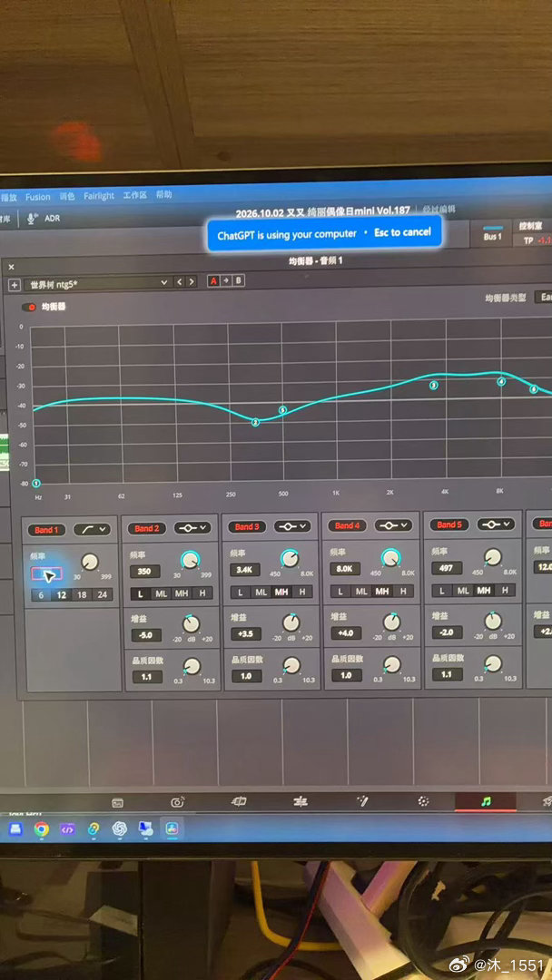The height and width of the screenshot is (980, 552).
Task: Toggle Band 5 enable button
Action: [449, 525]
